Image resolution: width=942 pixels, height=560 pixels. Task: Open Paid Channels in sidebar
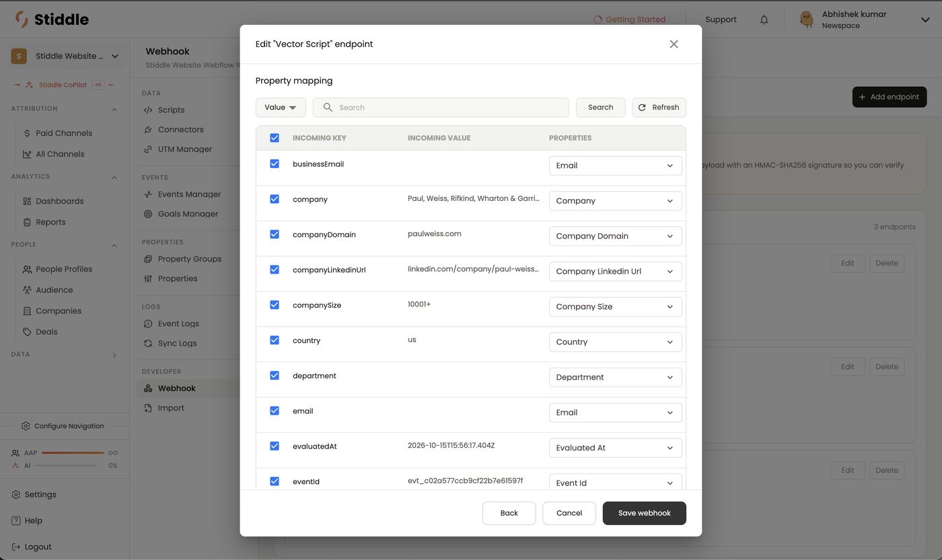[64, 133]
